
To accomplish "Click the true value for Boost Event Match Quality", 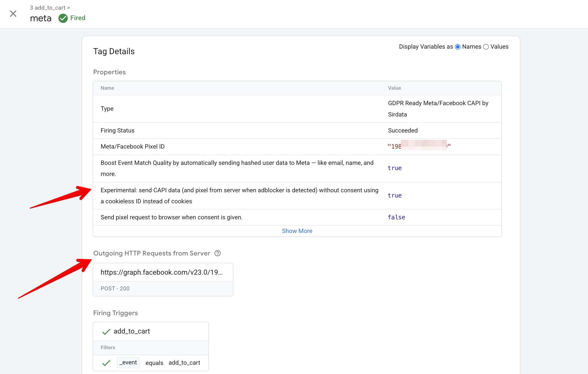I will [394, 168].
